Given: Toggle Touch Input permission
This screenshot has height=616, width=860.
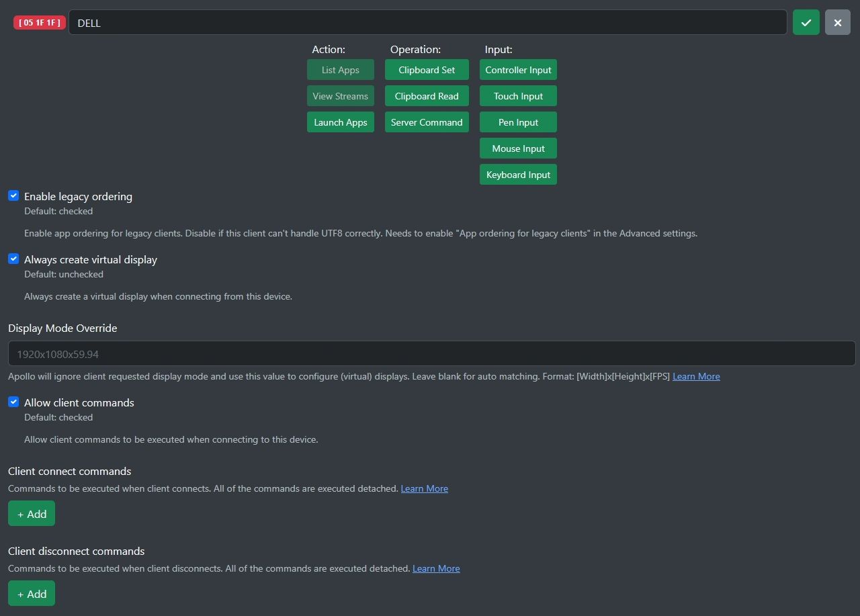Looking at the screenshot, I should click(518, 96).
